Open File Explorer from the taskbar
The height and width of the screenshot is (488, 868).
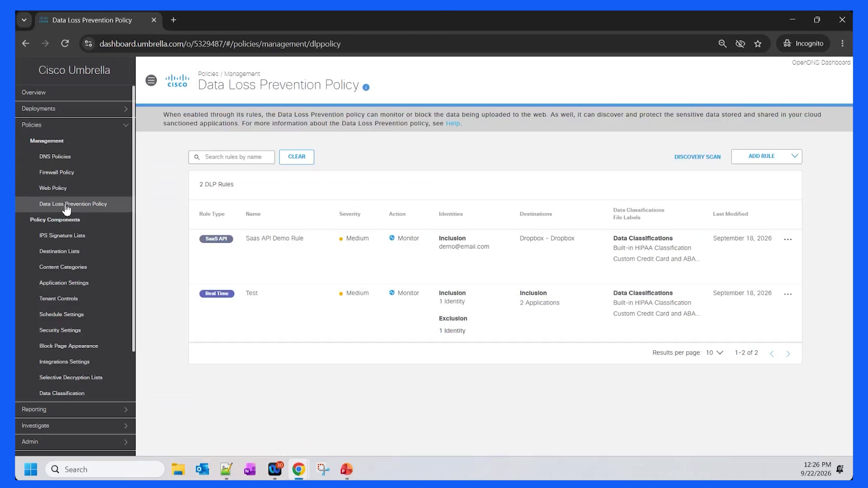pos(178,469)
